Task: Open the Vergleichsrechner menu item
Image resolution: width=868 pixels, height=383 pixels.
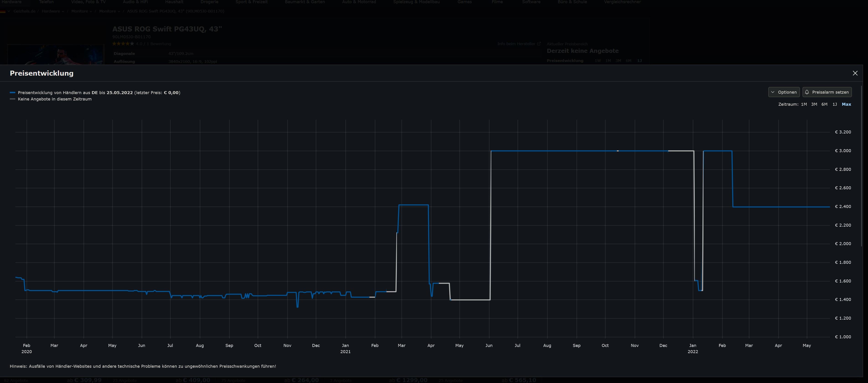Action: [622, 2]
